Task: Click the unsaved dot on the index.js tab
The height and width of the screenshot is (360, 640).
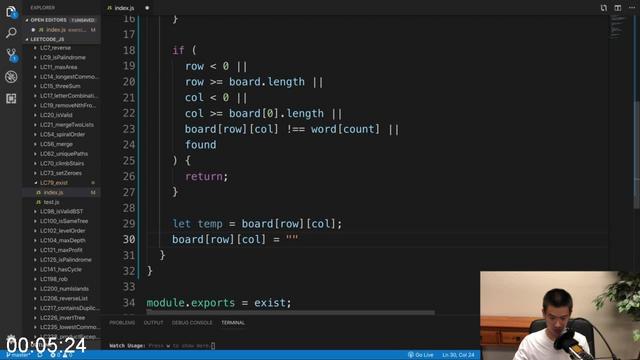Action: point(147,8)
